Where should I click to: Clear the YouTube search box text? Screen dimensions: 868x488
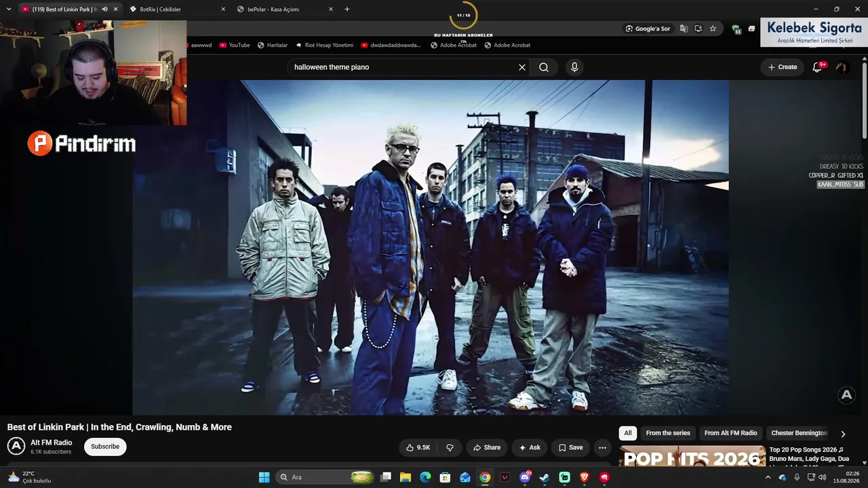522,67
